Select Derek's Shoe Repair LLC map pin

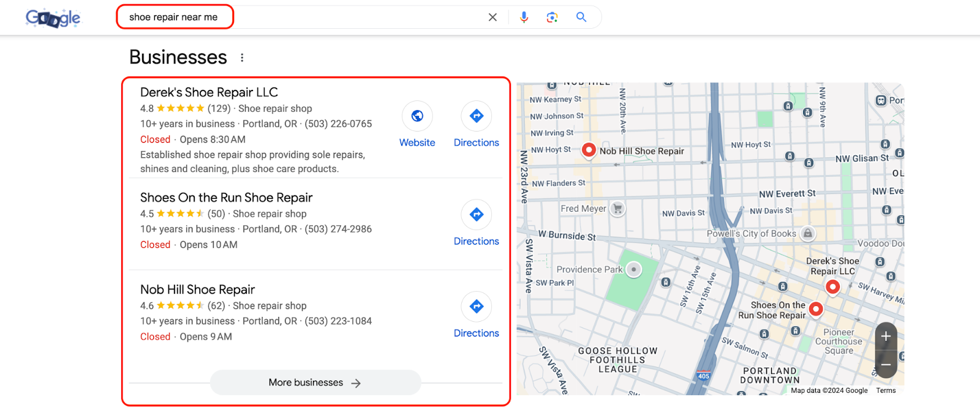[x=832, y=286]
